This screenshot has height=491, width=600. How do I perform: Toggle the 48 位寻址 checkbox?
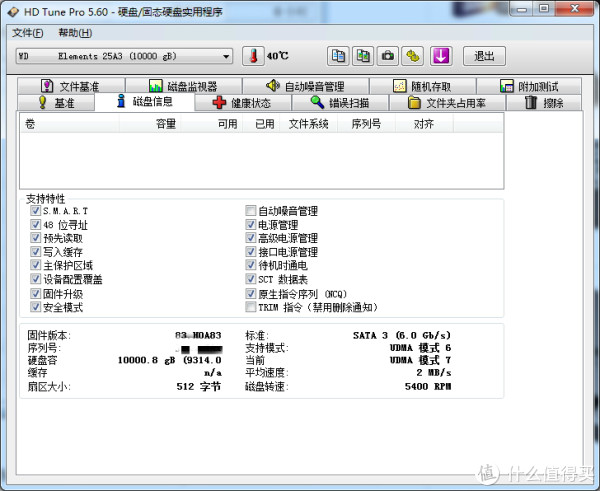pos(36,224)
